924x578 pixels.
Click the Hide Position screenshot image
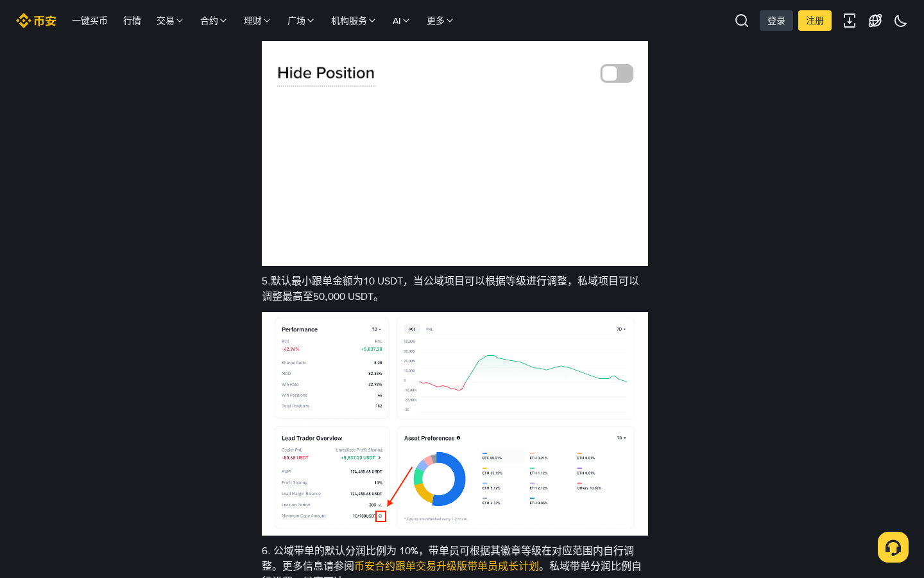455,153
